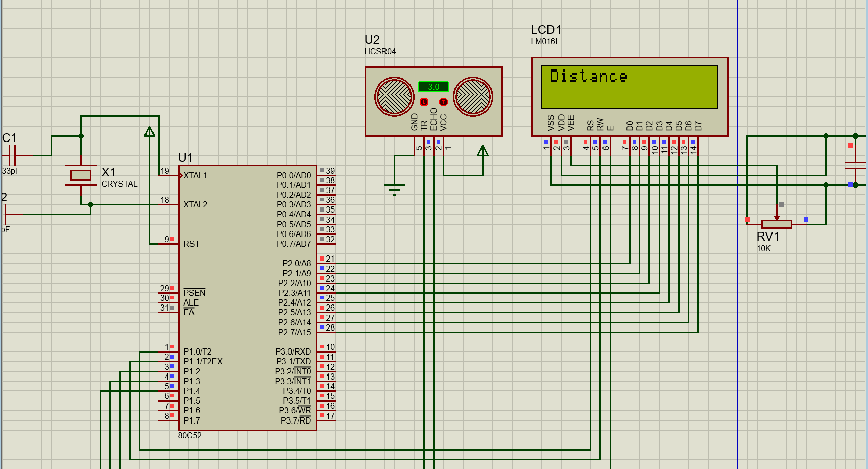The height and width of the screenshot is (469, 868).
Task: Click the LCD screen showing Distance
Action: [630, 87]
